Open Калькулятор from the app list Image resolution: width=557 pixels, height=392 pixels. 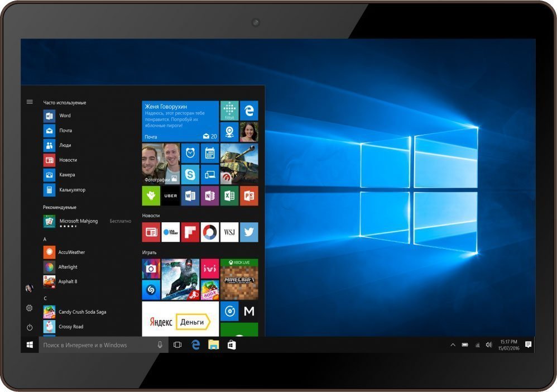coord(64,190)
